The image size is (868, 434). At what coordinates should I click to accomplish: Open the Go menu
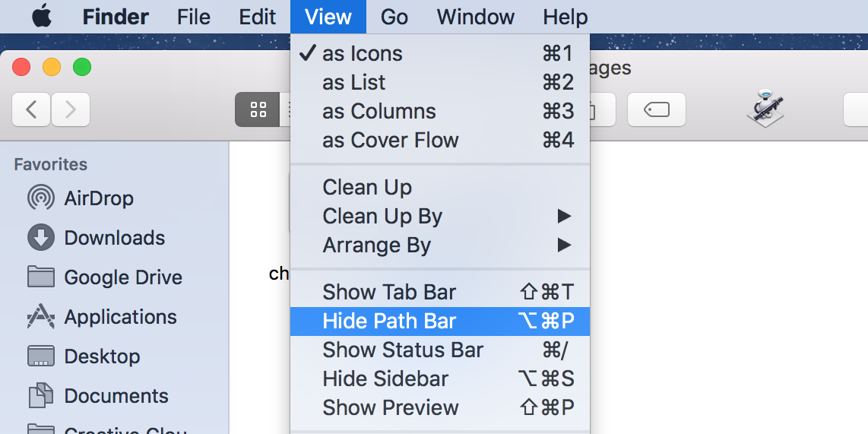point(394,17)
